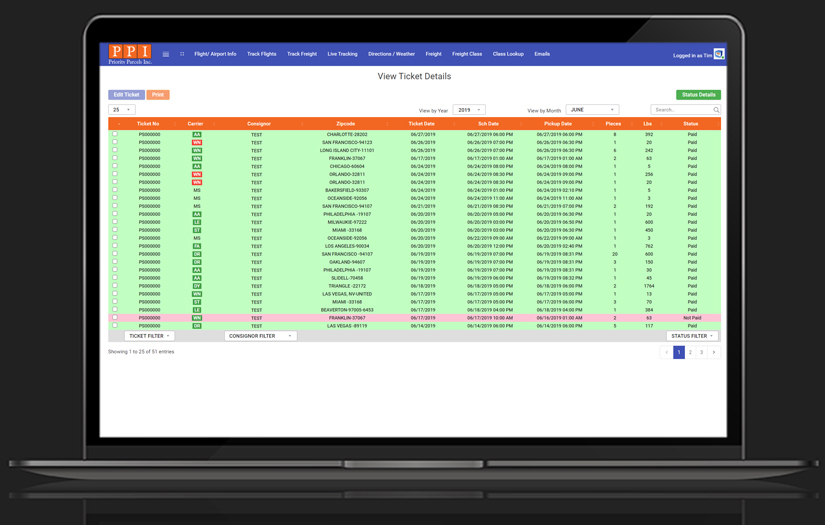
Task: Click into the Search input field
Action: (x=681, y=110)
